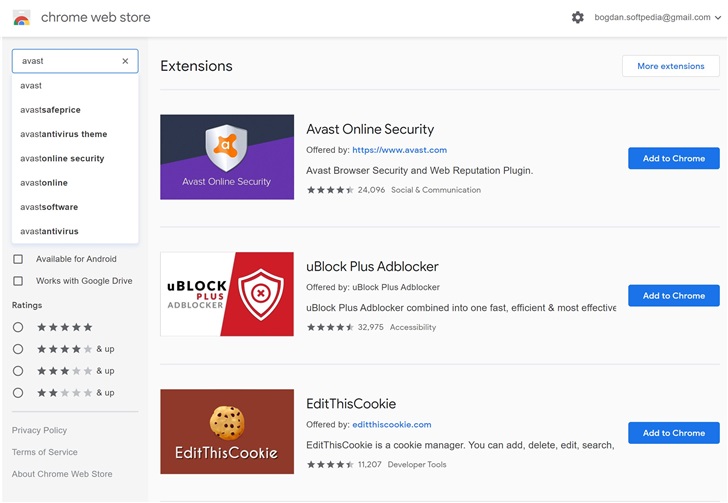
Task: Open the Privacy Policy link
Action: 39,430
